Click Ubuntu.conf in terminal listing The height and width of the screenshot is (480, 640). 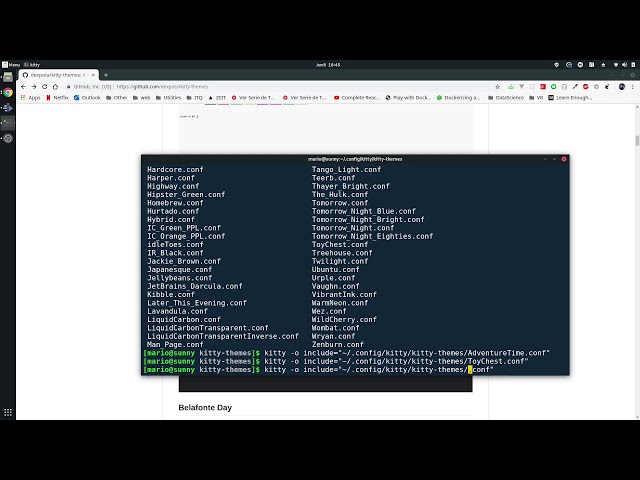point(336,269)
